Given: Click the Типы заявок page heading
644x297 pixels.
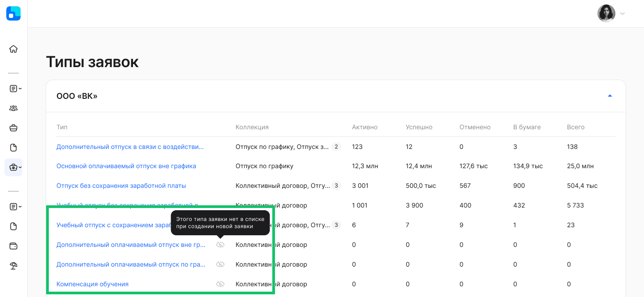Looking at the screenshot, I should [92, 62].
